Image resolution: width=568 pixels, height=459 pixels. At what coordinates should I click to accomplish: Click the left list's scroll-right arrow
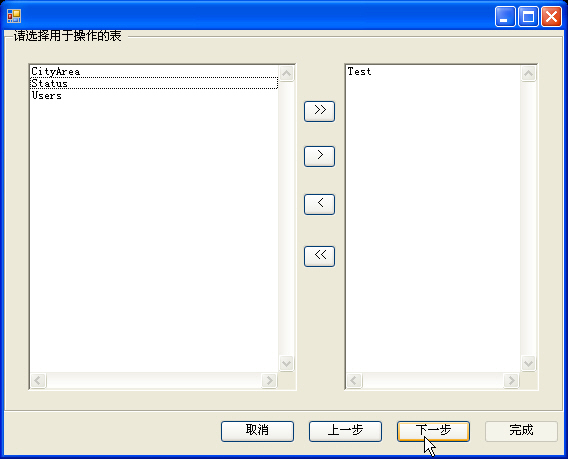click(269, 380)
